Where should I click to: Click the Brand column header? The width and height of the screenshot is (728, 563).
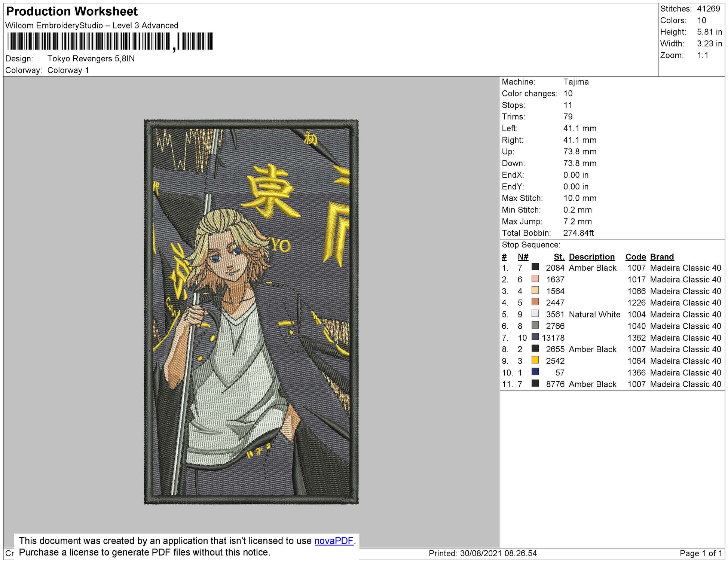(662, 257)
